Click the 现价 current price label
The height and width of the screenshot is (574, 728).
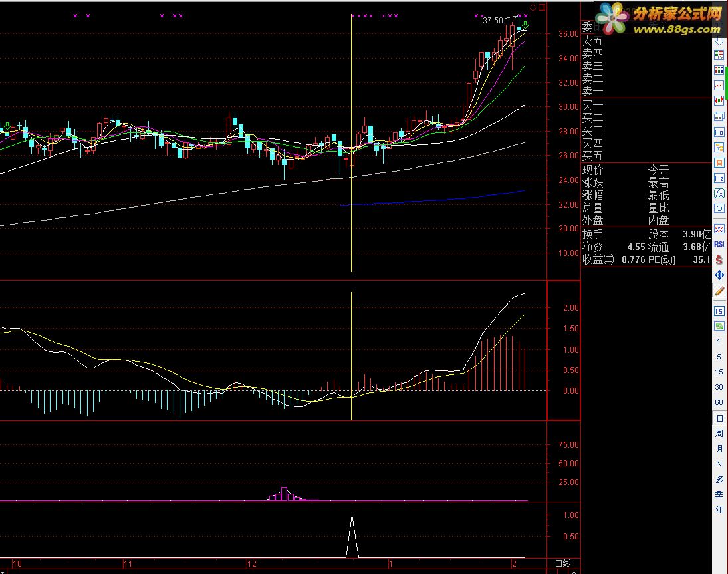pyautogui.click(x=592, y=170)
